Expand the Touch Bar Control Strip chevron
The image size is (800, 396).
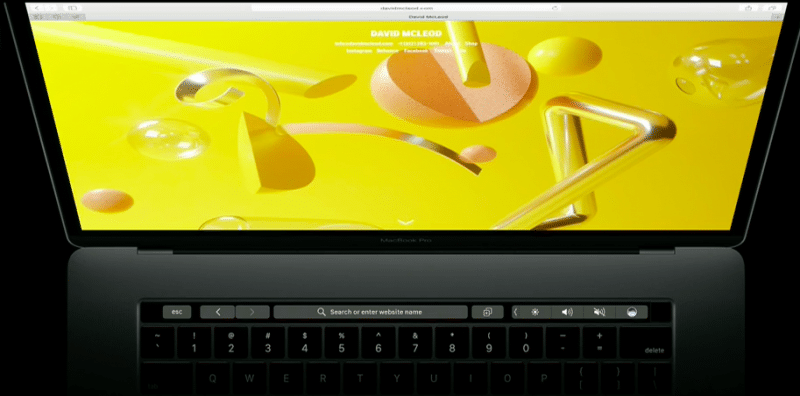pyautogui.click(x=515, y=312)
